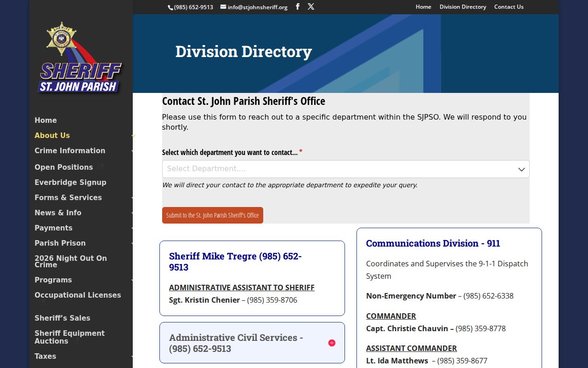Viewport: 588px width, 368px height.
Task: Click the phone icon beside (985) 652-9513
Action: pyautogui.click(x=170, y=7)
